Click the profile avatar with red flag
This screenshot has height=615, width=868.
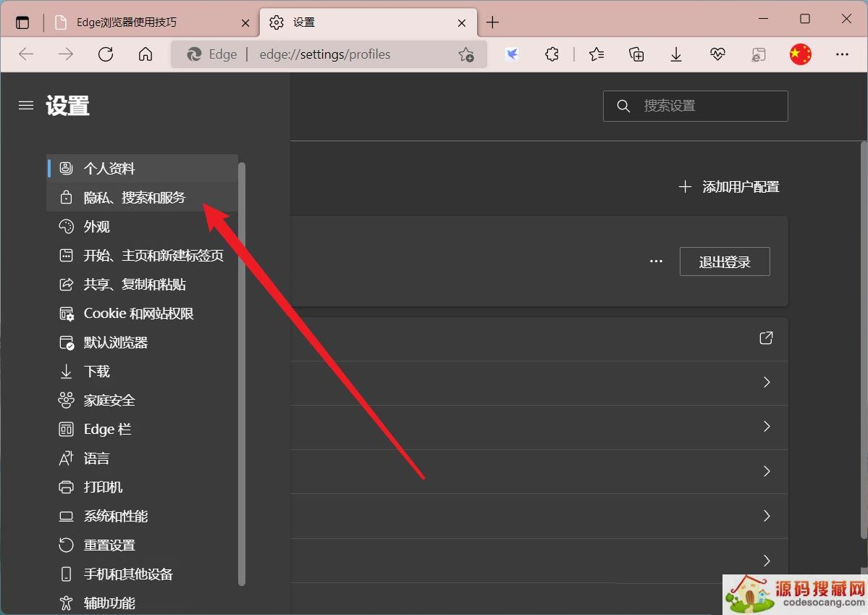[800, 54]
